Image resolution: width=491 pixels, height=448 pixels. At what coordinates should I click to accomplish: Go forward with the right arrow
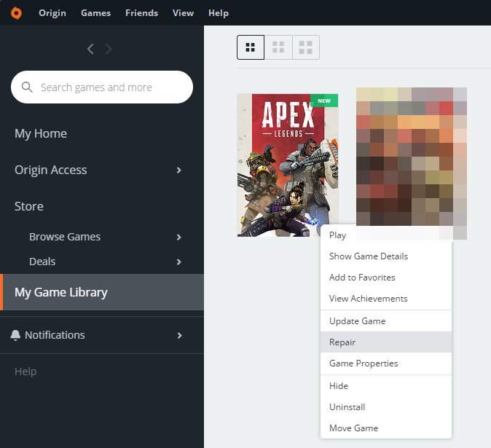(109, 49)
